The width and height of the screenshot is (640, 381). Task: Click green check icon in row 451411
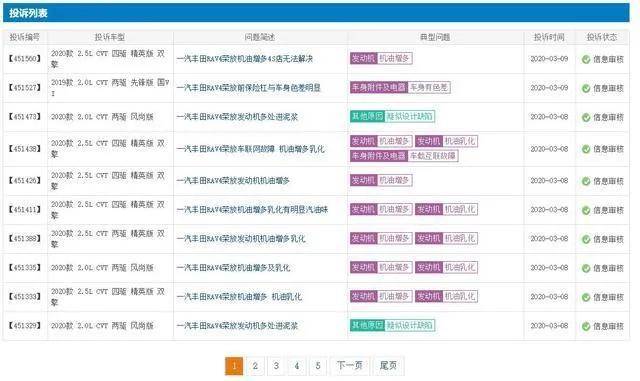point(586,210)
